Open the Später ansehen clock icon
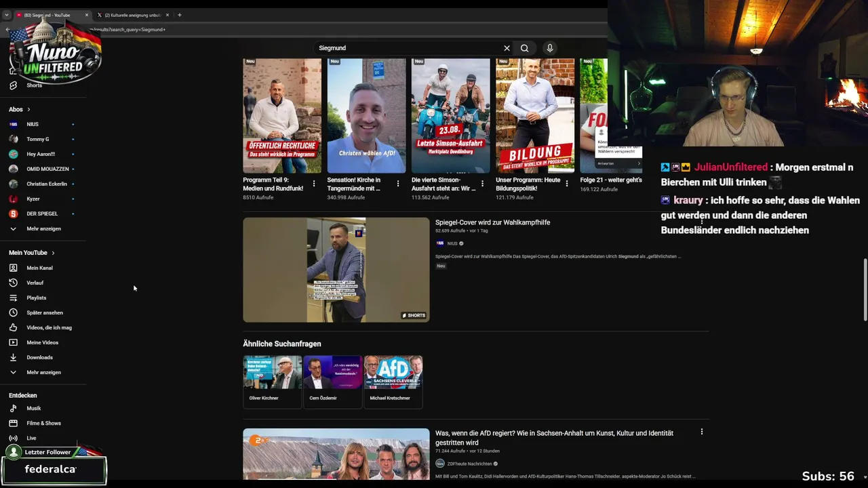This screenshot has height=488, width=868. pos(13,312)
